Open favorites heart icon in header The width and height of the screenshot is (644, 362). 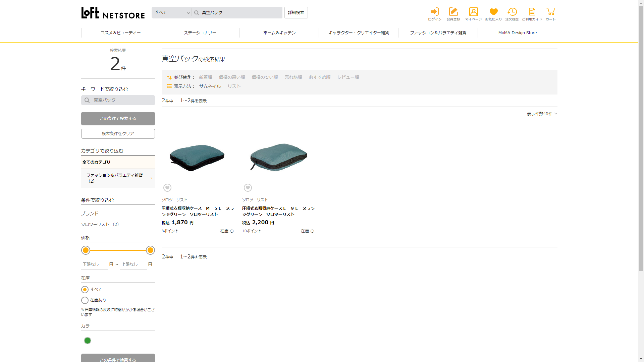[493, 12]
